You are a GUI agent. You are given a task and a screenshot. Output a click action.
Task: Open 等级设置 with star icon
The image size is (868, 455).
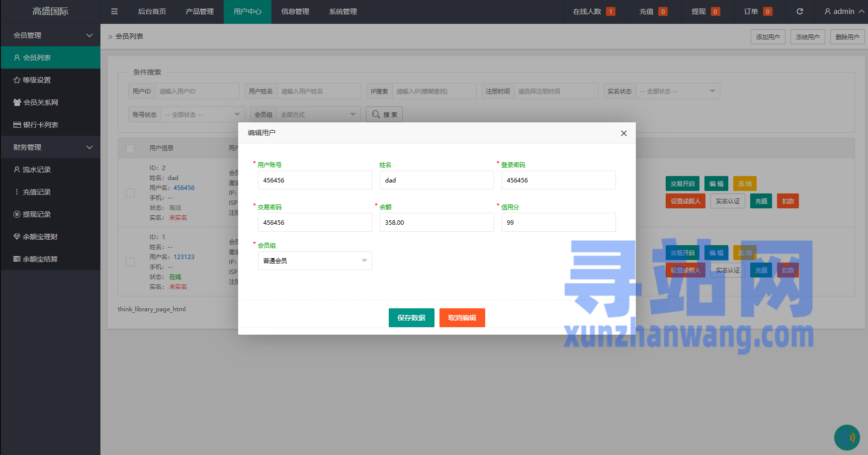36,80
